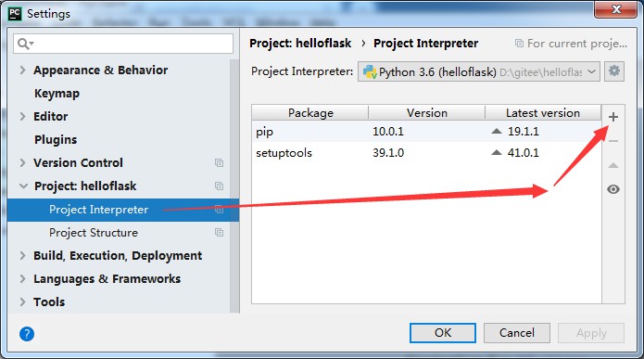
Task: Expand Build, Execution, Deployment section
Action: click(22, 256)
